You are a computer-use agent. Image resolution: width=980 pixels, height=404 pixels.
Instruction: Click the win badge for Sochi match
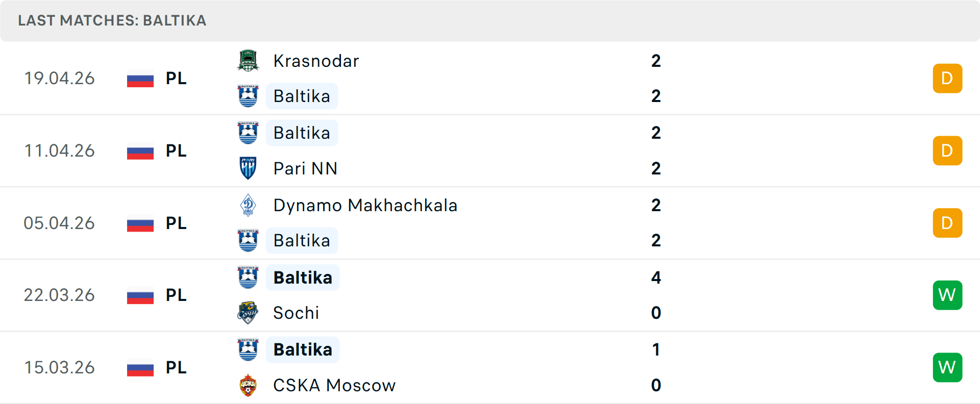click(947, 295)
